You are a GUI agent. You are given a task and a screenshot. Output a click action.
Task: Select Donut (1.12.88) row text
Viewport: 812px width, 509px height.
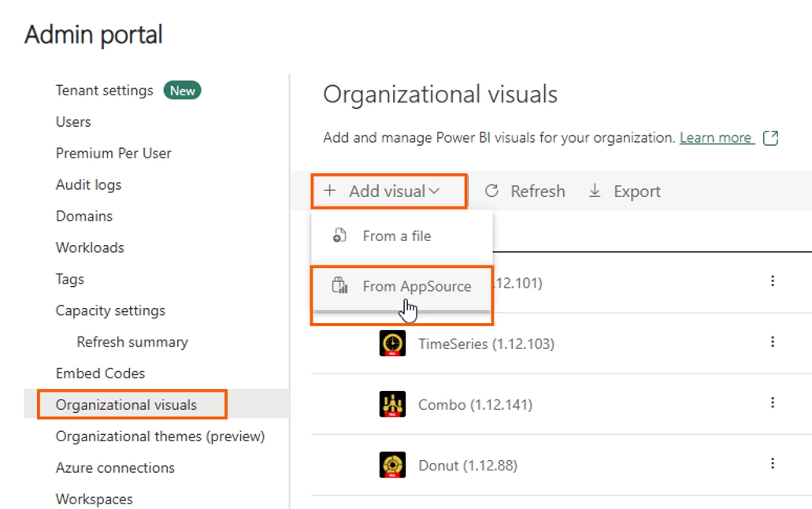tap(468, 466)
